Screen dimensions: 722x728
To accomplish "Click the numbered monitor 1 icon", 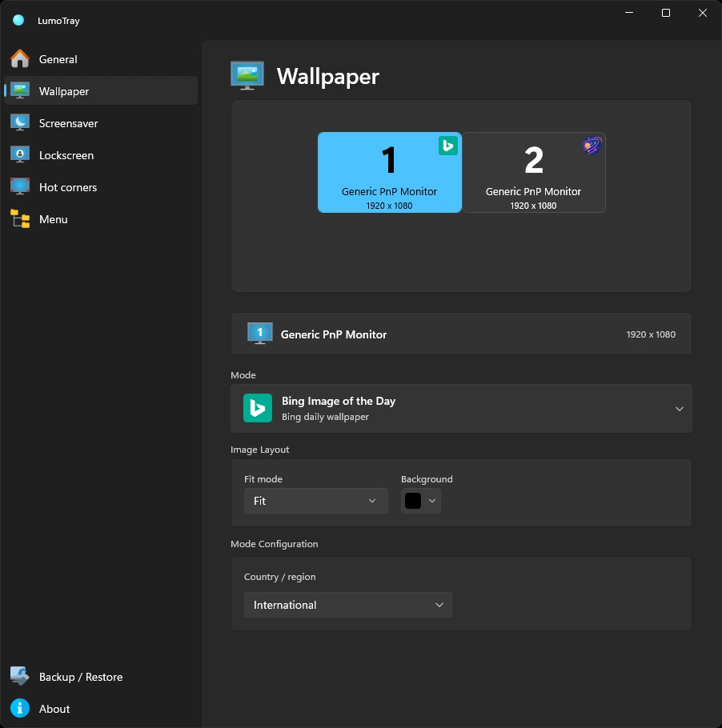I will tap(260, 334).
